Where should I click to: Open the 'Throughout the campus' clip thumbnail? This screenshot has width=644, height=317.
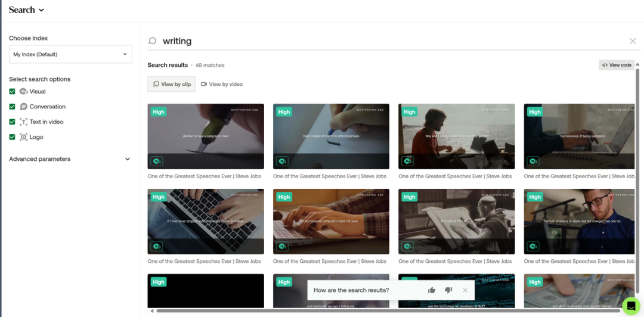click(x=456, y=221)
